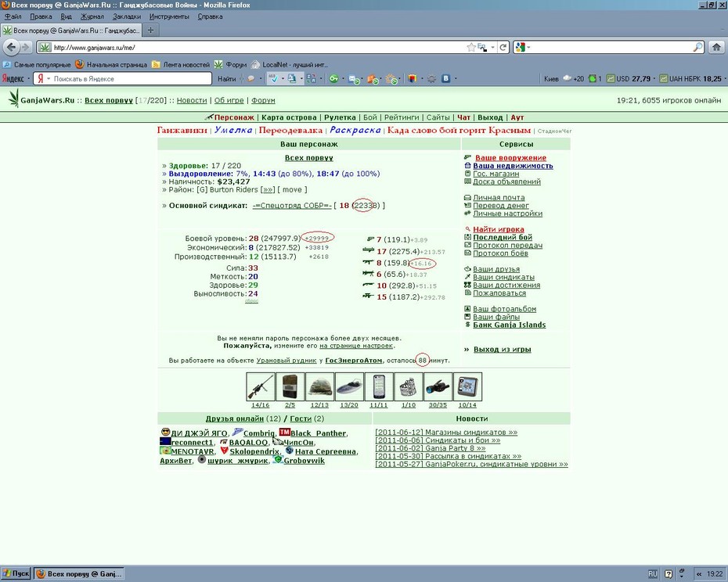Open the Правка menu

(41, 16)
